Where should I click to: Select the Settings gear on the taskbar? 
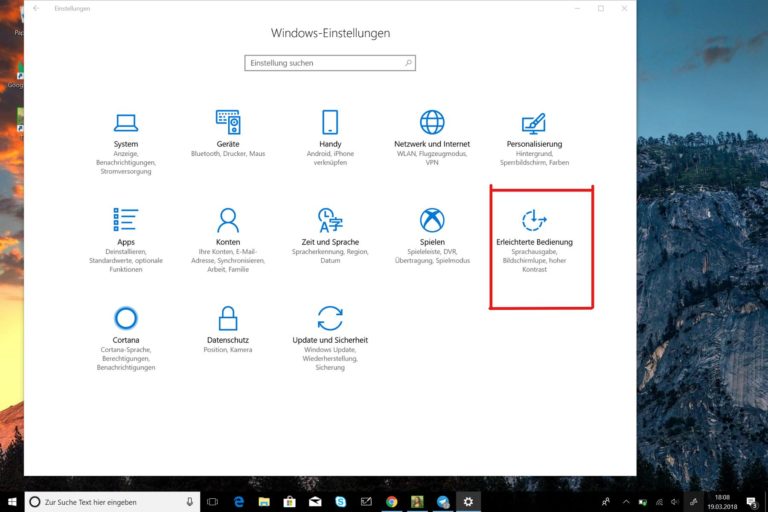[x=468, y=502]
